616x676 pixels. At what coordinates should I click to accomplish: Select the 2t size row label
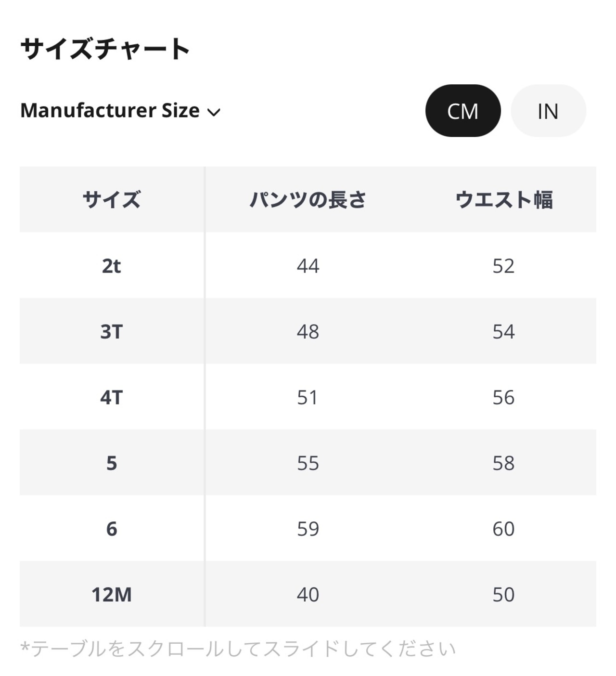click(x=111, y=266)
